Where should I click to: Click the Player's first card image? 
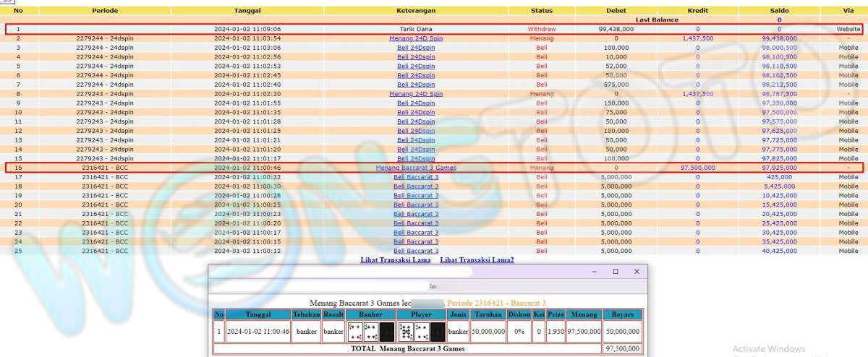coord(405,332)
